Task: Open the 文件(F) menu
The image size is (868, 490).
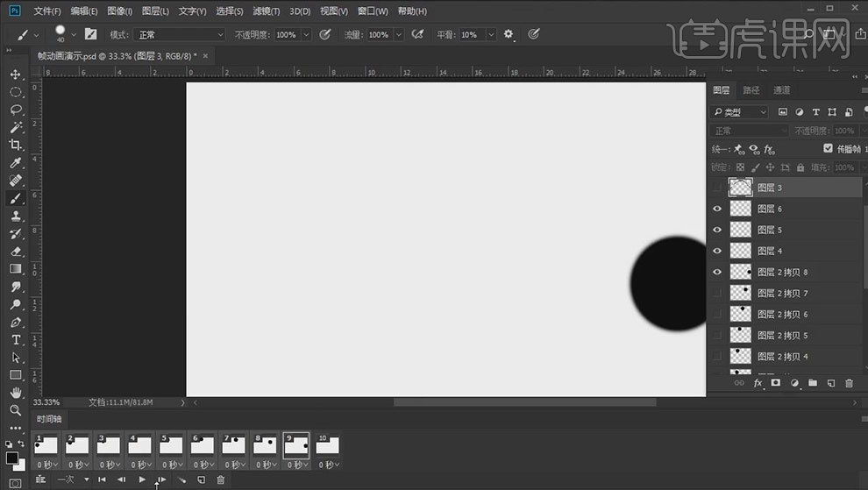Action: [x=47, y=11]
